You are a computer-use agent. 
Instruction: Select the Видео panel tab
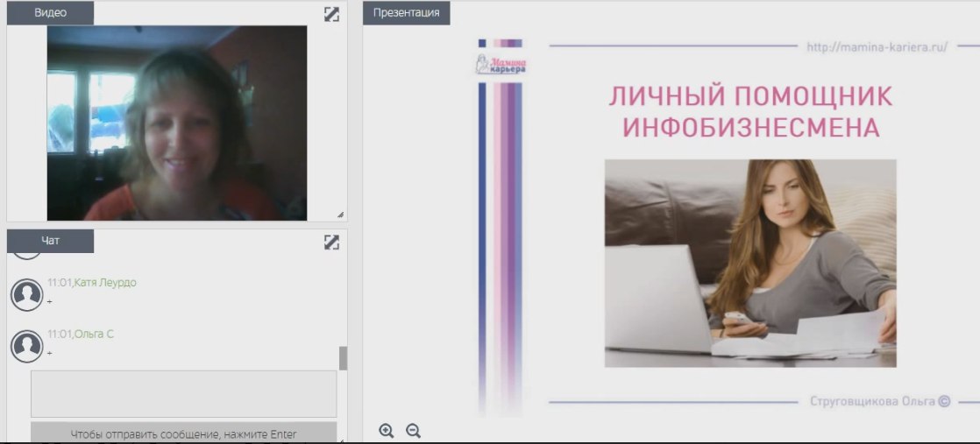tap(50, 13)
